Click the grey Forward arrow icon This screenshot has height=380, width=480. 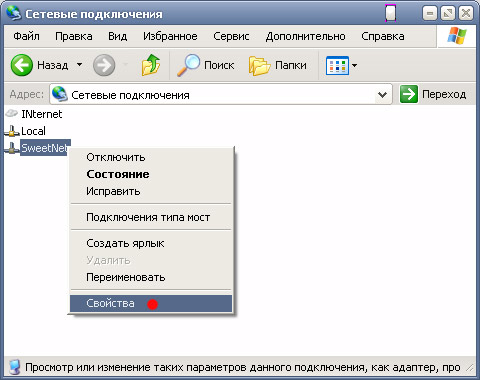click(x=104, y=65)
